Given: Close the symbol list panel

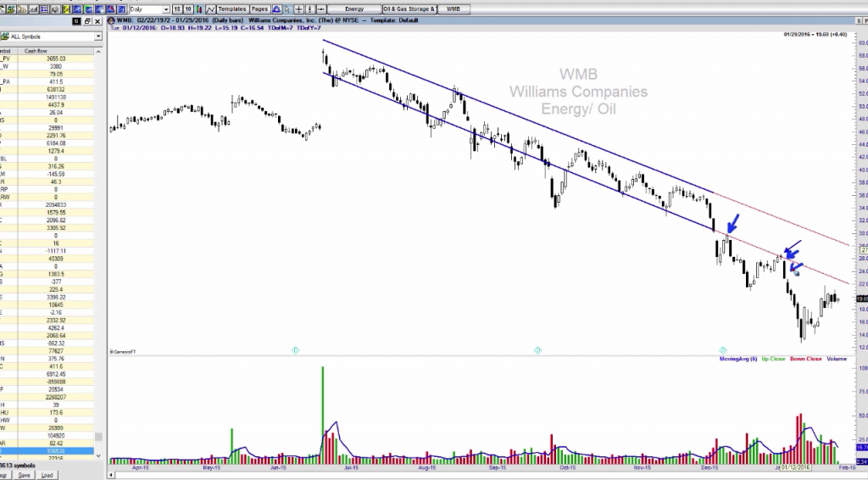Looking at the screenshot, I should 97,21.
